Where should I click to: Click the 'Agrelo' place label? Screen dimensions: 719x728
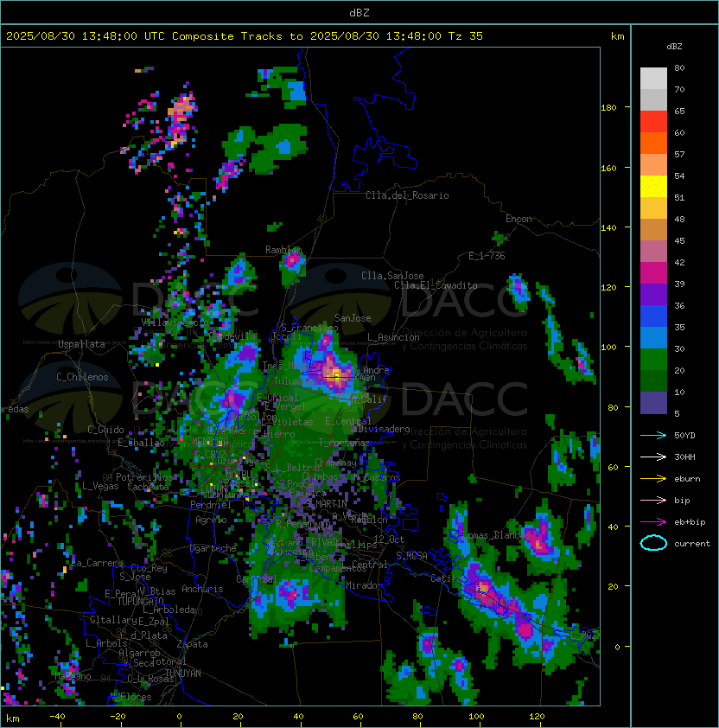tap(211, 520)
